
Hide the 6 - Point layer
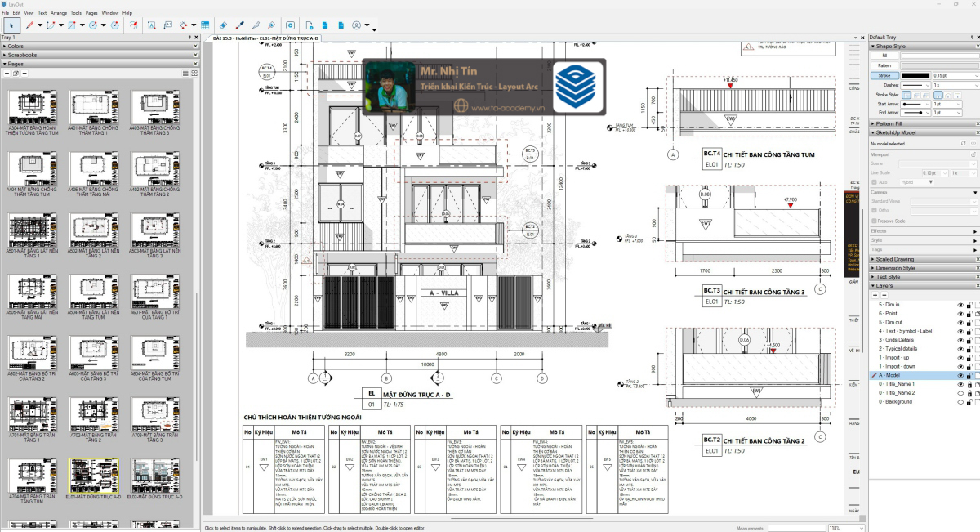tap(960, 313)
